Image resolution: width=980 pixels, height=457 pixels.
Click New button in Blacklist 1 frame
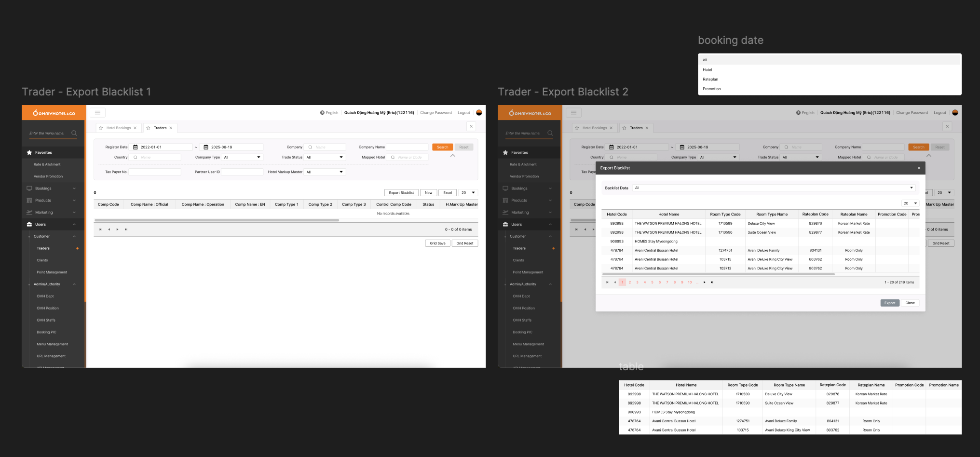click(x=428, y=193)
